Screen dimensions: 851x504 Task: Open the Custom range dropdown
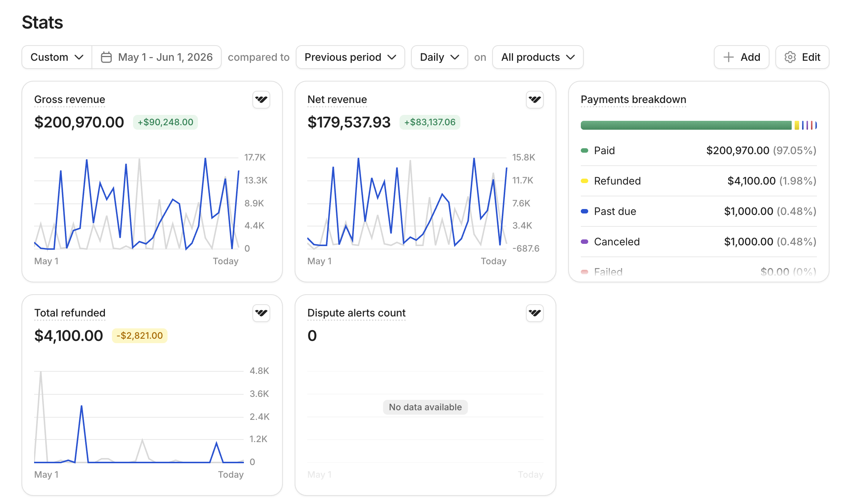[57, 57]
